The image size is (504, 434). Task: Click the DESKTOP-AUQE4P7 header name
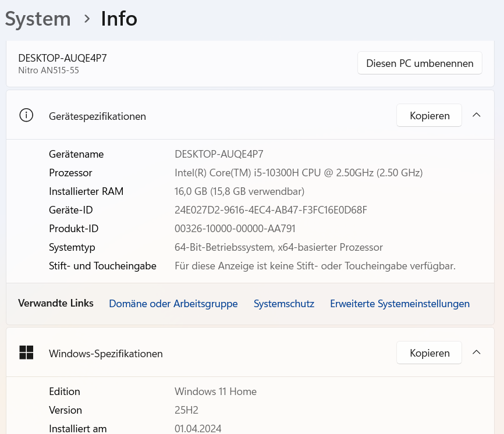[x=62, y=58]
